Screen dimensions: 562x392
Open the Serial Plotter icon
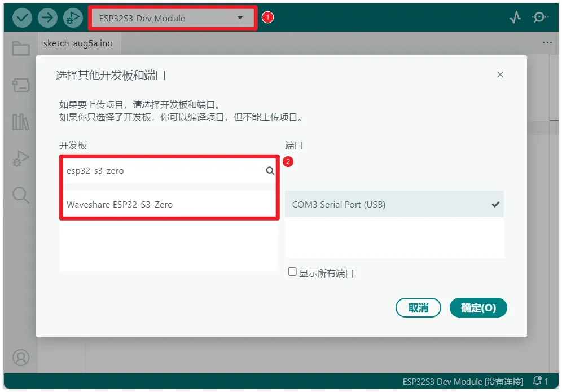coord(514,17)
